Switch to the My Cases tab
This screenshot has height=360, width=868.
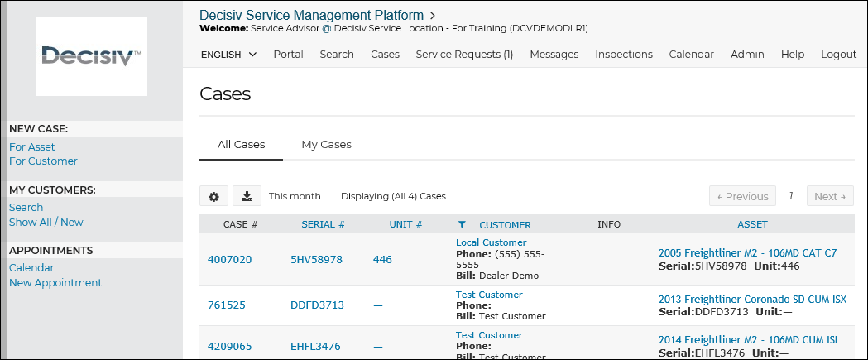(327, 145)
